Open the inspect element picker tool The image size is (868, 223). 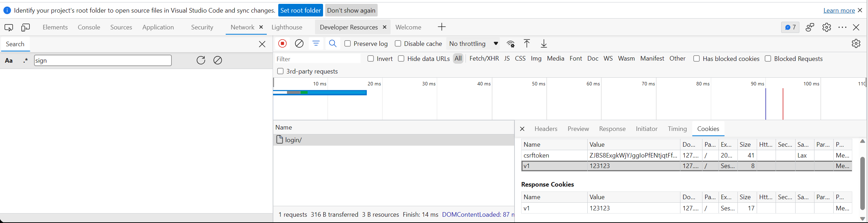pyautogui.click(x=9, y=27)
